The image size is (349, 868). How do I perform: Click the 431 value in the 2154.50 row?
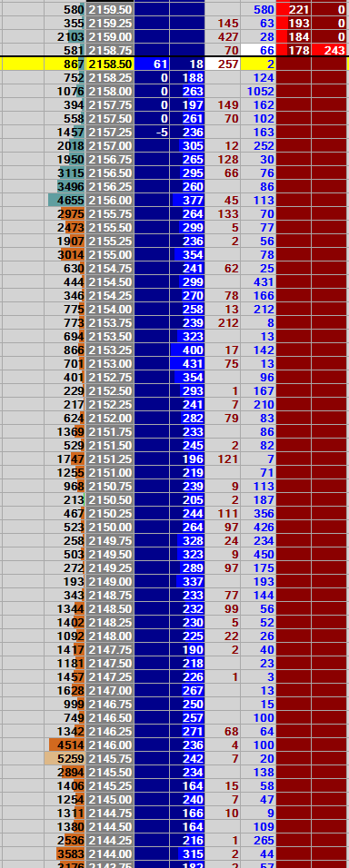coord(258,282)
